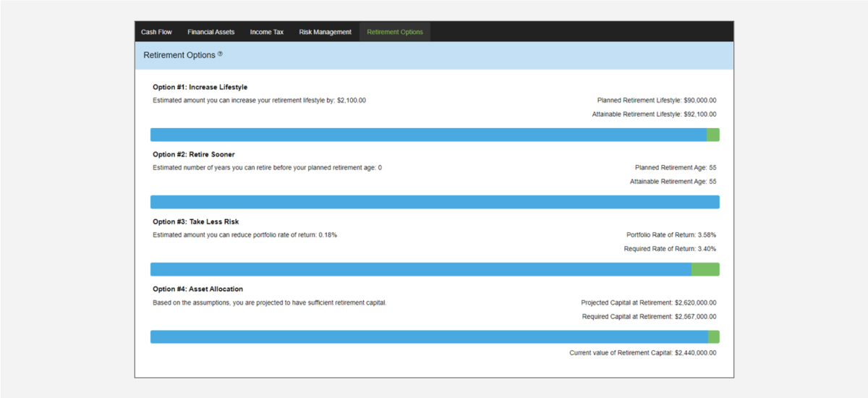
Task: Go to the Income Tax tab
Action: (267, 32)
